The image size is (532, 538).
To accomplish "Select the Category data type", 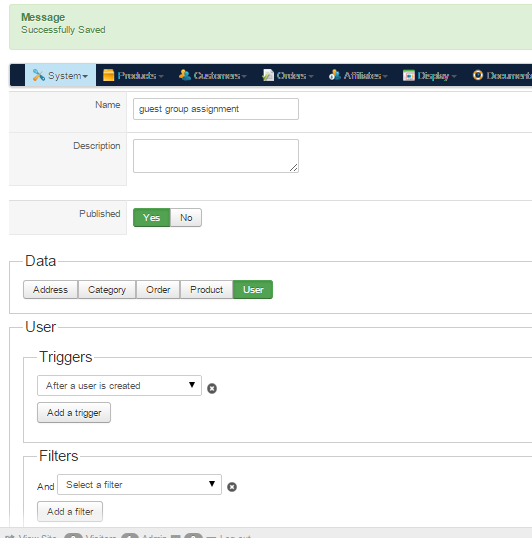I will pos(107,290).
